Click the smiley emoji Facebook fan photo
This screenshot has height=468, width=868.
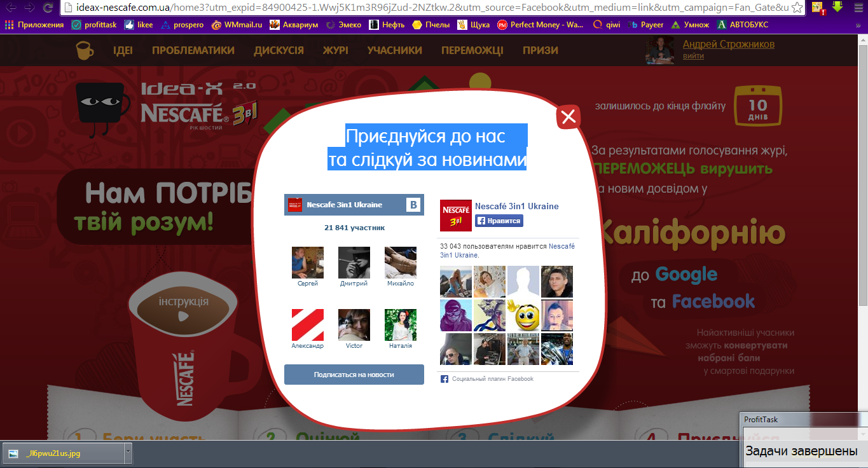point(523,315)
